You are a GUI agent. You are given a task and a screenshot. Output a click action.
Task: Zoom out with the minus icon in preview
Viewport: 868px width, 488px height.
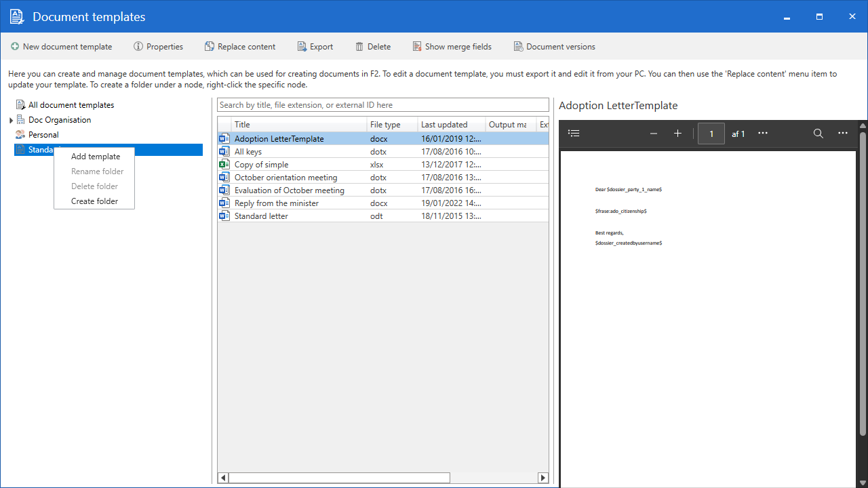pos(654,134)
